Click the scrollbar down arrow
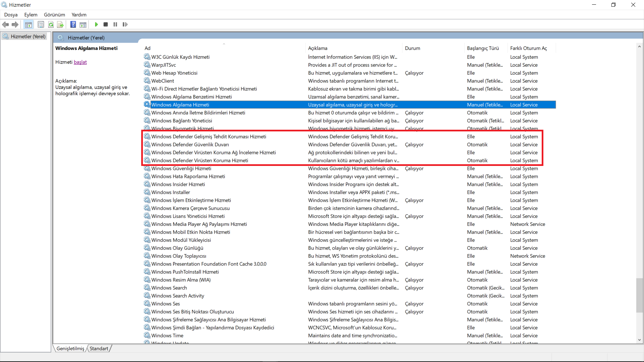The height and width of the screenshot is (362, 644). coord(639,340)
